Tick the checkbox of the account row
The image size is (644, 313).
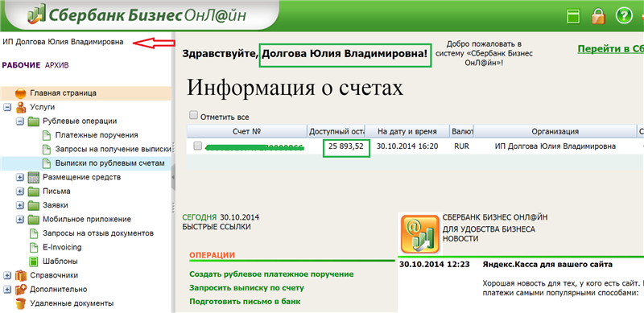197,146
